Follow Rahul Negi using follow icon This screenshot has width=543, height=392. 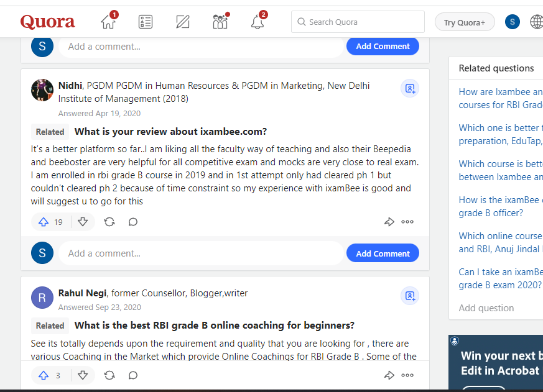[410, 296]
